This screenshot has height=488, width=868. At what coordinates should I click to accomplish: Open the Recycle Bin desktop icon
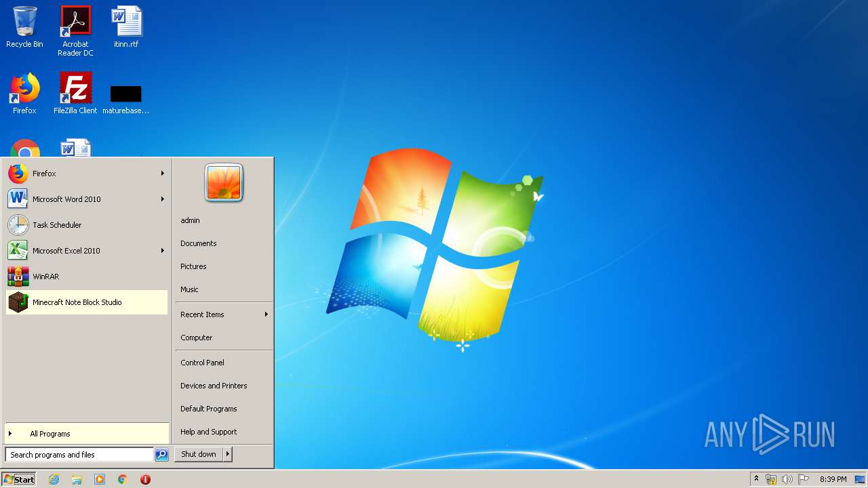[x=24, y=27]
